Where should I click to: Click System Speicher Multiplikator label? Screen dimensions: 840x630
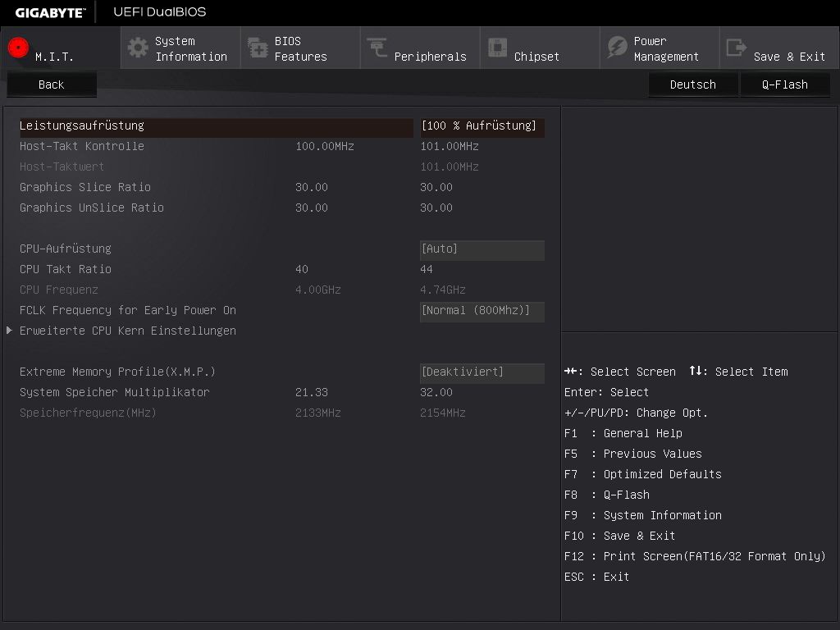115,393
